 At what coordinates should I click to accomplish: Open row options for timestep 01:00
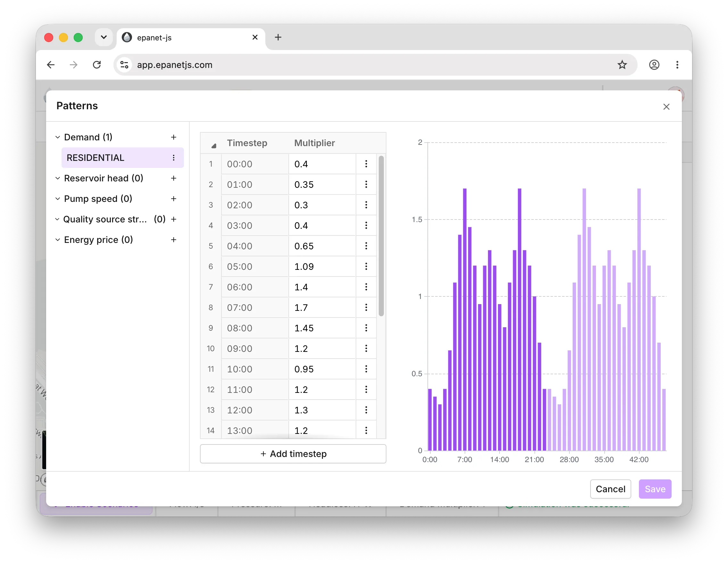366,184
